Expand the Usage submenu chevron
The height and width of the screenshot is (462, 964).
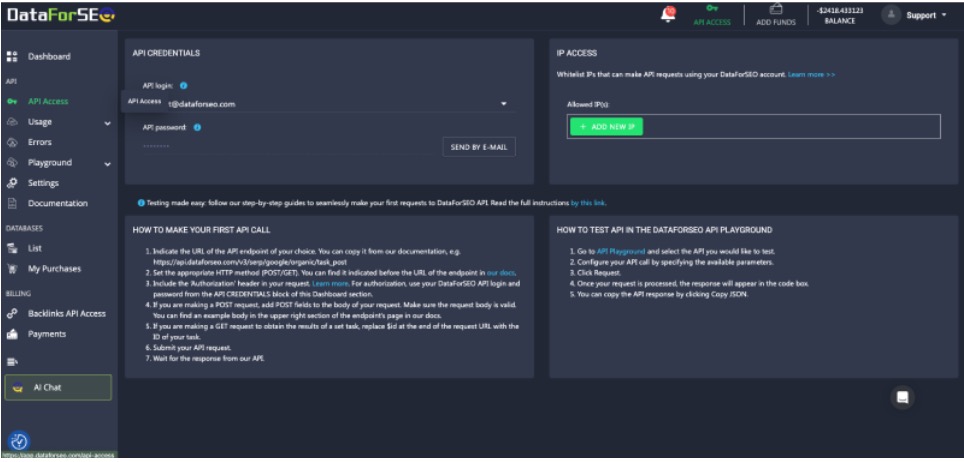pyautogui.click(x=108, y=124)
